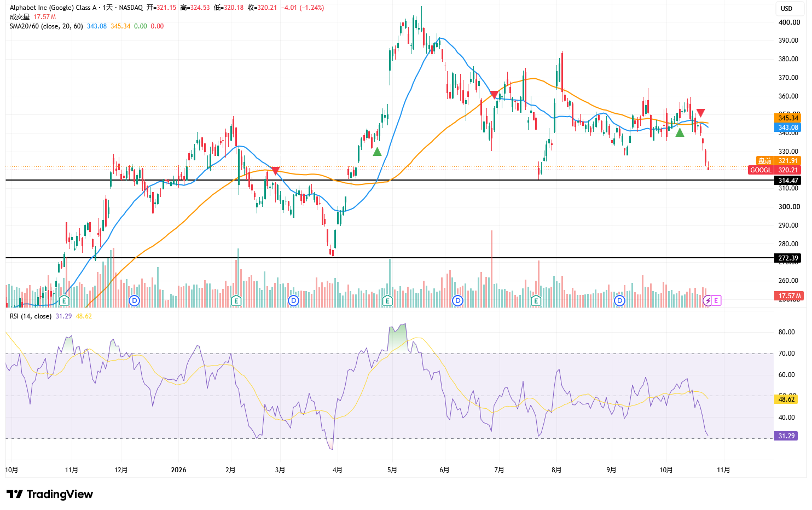This screenshot has width=812, height=510.
Task: Open the USD currency selector
Action: click(786, 9)
